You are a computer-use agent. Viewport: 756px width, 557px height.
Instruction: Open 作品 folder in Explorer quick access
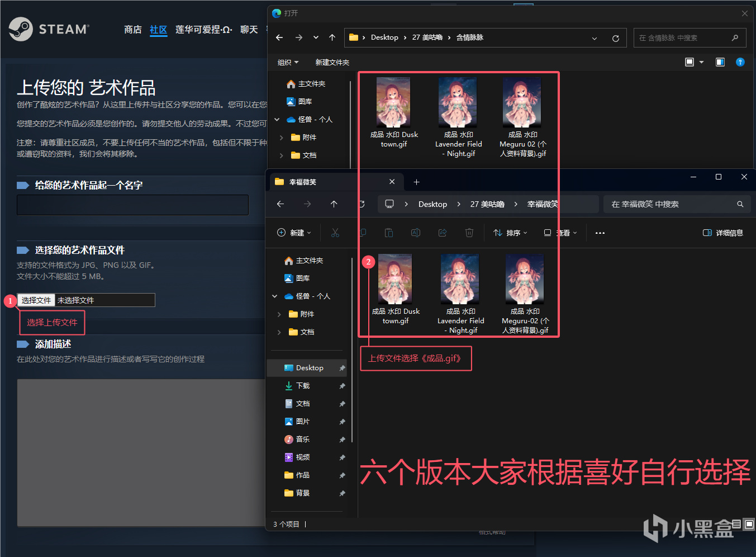(302, 475)
